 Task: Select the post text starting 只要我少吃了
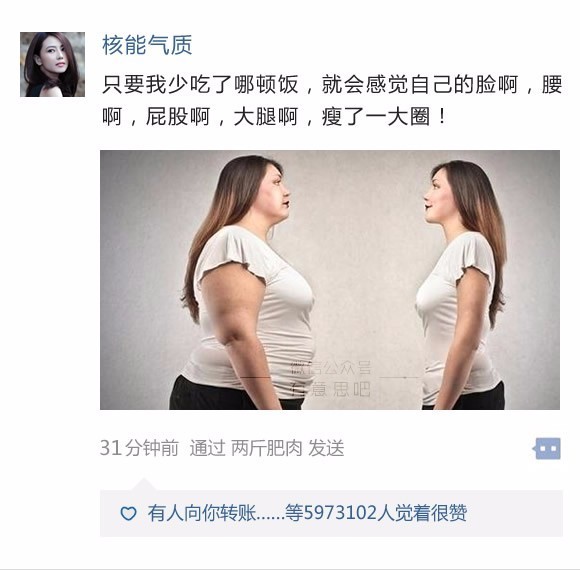(x=332, y=100)
